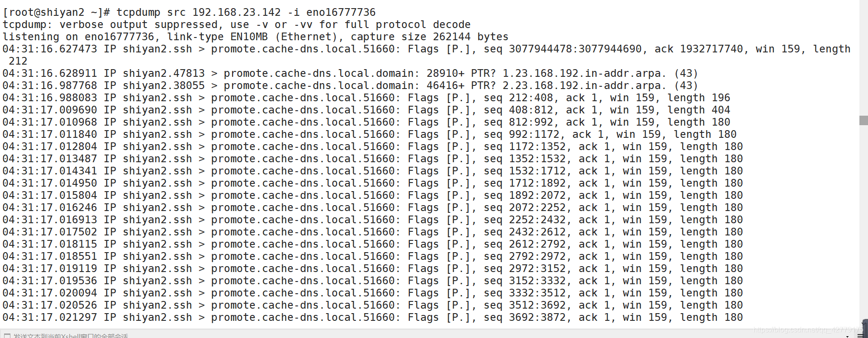Click the seq 3692:3872 value on last line
Viewport: 868px width, 338px height.
(537, 317)
